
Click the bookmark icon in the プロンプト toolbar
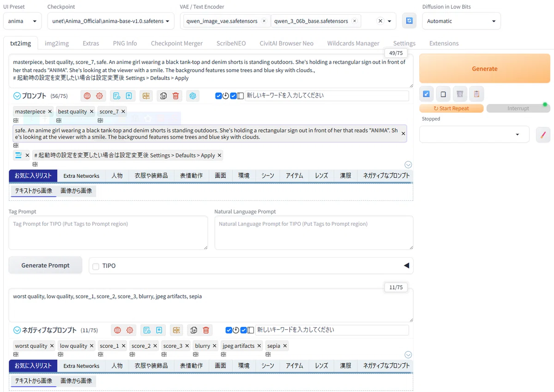129,96
